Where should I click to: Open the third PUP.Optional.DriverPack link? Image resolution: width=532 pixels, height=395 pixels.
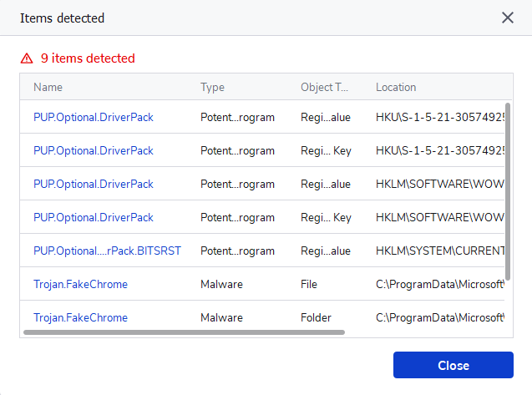(94, 185)
